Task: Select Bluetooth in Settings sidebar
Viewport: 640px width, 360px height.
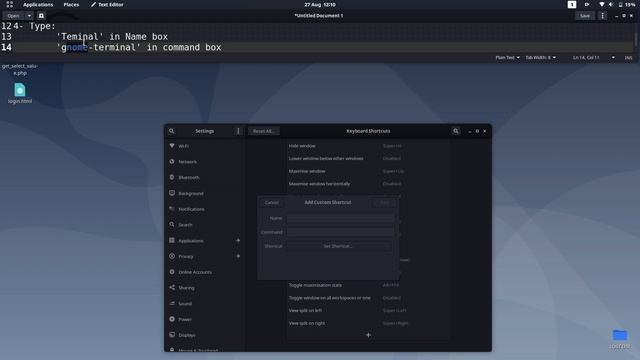Action: coord(204,178)
